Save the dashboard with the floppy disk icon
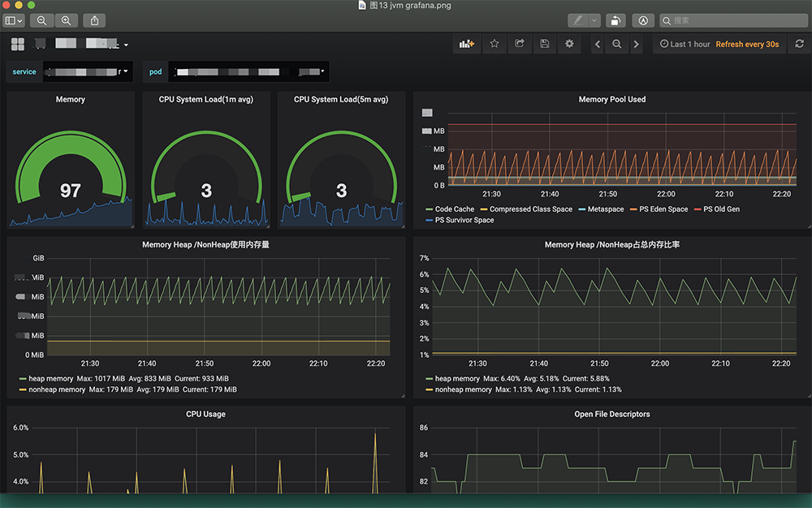 [544, 44]
